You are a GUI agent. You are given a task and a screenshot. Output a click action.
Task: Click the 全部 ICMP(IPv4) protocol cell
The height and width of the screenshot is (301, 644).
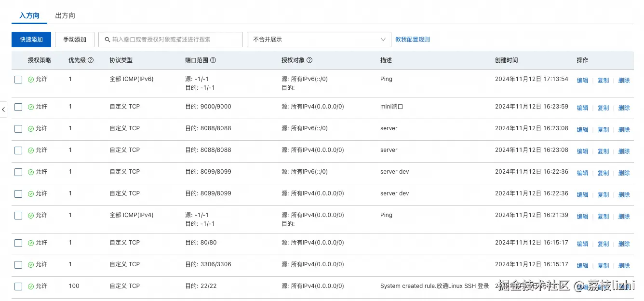[x=132, y=215]
